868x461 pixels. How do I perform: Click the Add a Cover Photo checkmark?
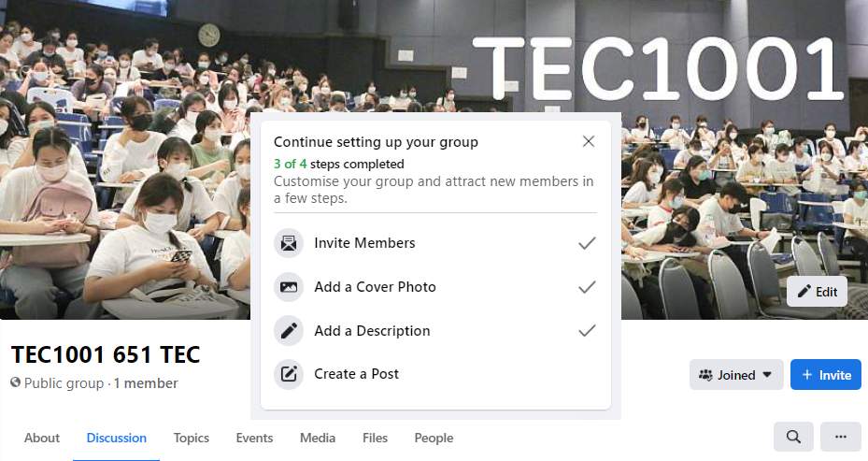click(587, 287)
